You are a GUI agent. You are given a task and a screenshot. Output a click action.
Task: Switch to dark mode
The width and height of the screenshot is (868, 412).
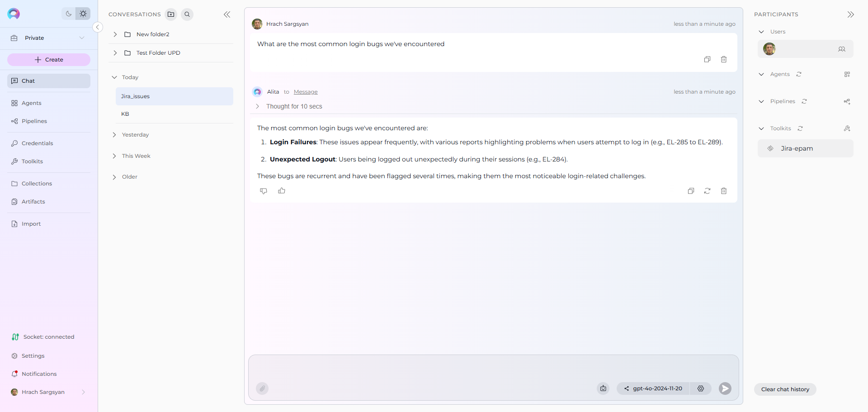(x=69, y=14)
